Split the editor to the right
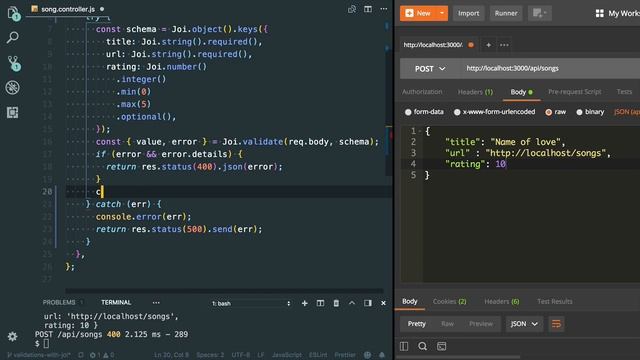The image size is (640, 360). click(x=368, y=9)
